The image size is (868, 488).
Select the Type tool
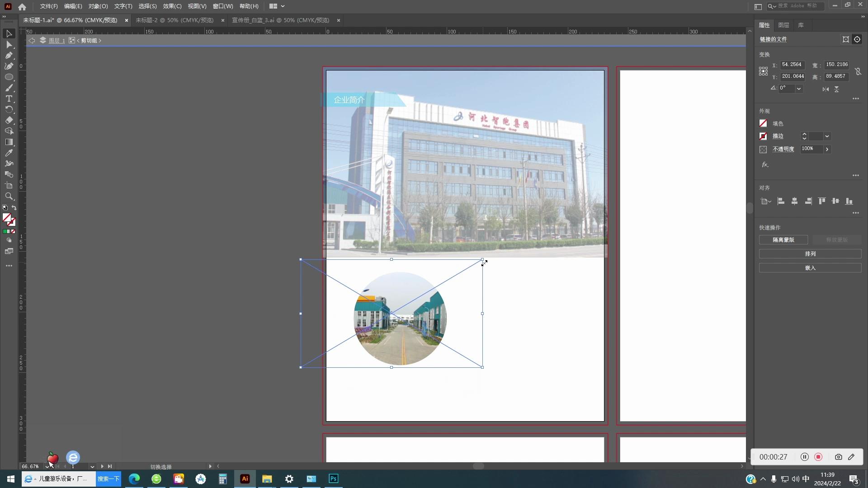coord(9,99)
